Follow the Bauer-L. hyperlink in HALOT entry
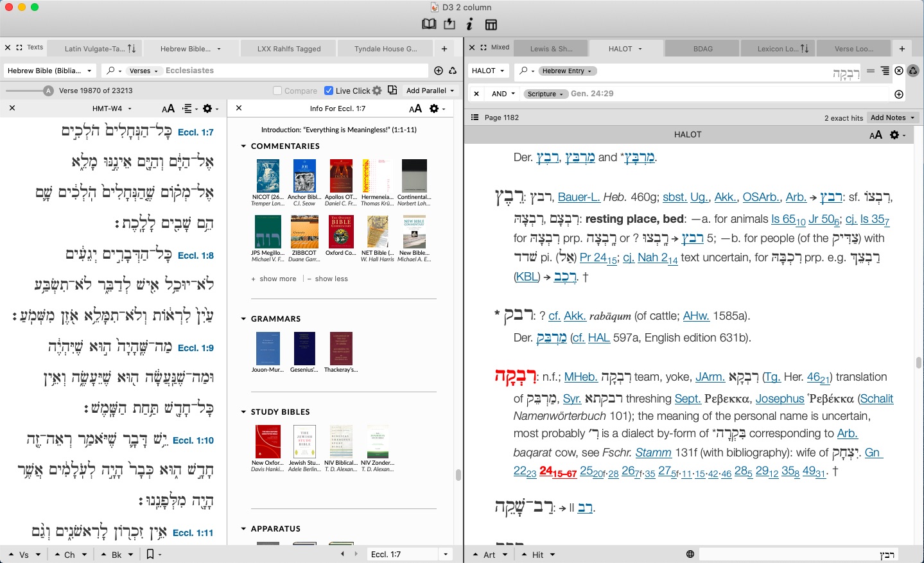924x563 pixels. [579, 197]
